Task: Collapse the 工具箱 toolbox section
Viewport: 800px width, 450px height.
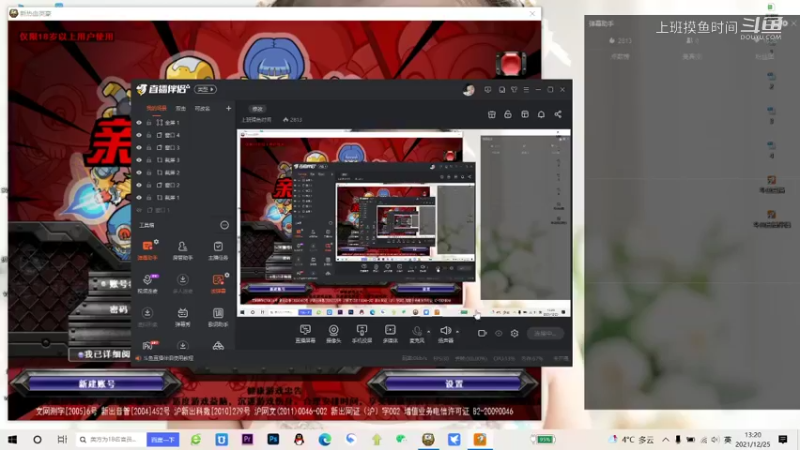Action: (224, 225)
